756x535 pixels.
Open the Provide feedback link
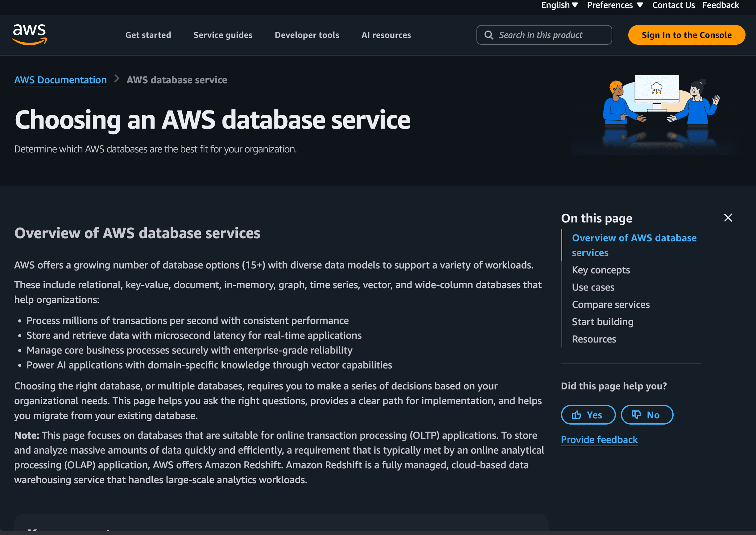(x=599, y=439)
